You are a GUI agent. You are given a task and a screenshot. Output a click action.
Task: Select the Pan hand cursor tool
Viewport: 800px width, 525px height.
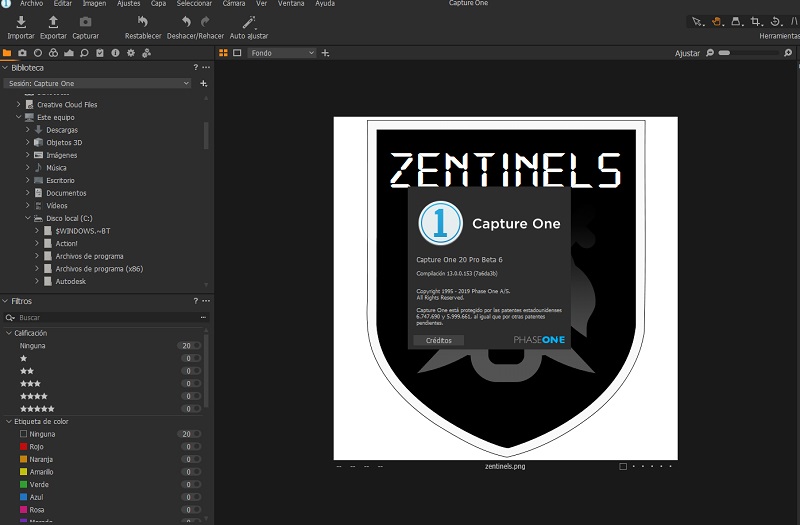[717, 21]
